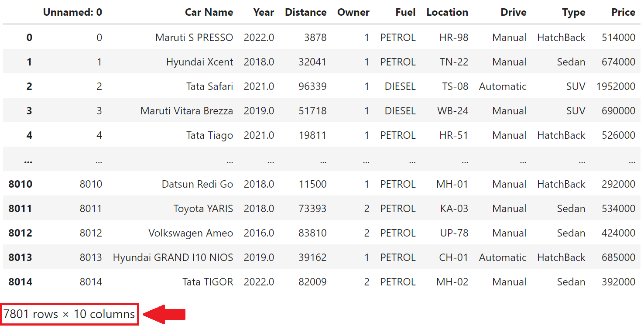The height and width of the screenshot is (326, 644).
Task: Click the '7801 rows × 10 columns' summary
Action: [x=69, y=314]
